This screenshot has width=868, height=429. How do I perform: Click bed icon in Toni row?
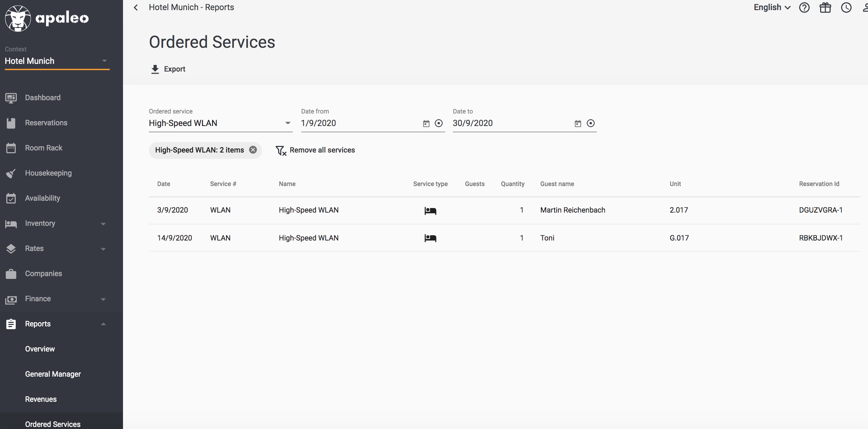point(430,238)
